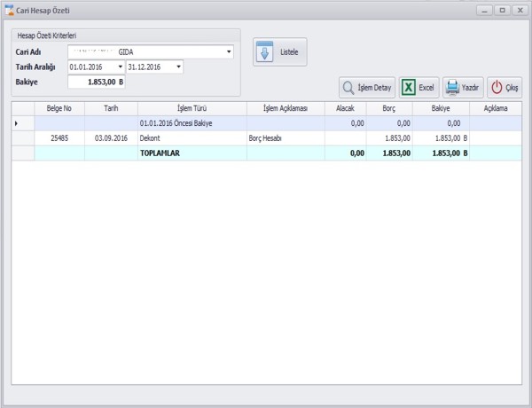Click the date cell 03.09.2016
532x408 pixels.
[111, 138]
